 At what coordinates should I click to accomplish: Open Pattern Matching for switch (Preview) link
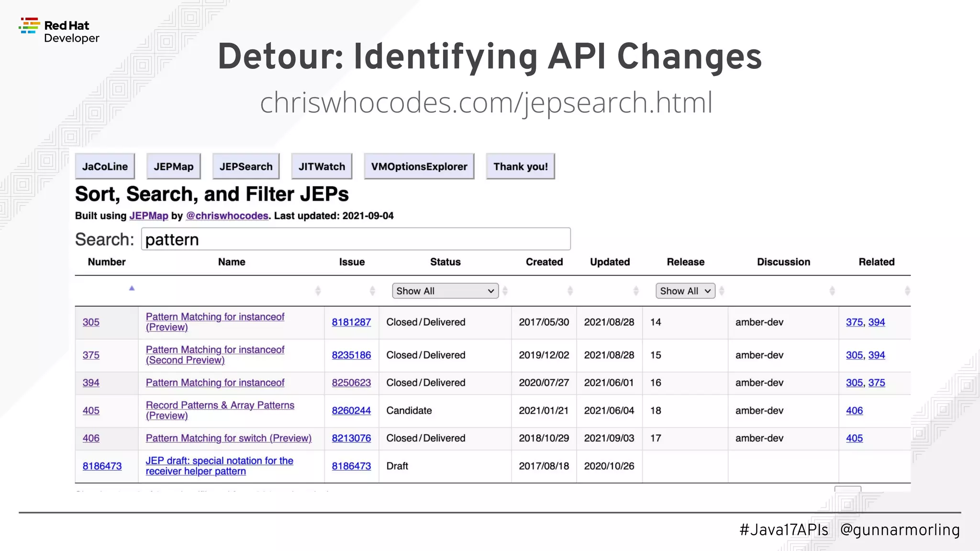[x=229, y=439]
